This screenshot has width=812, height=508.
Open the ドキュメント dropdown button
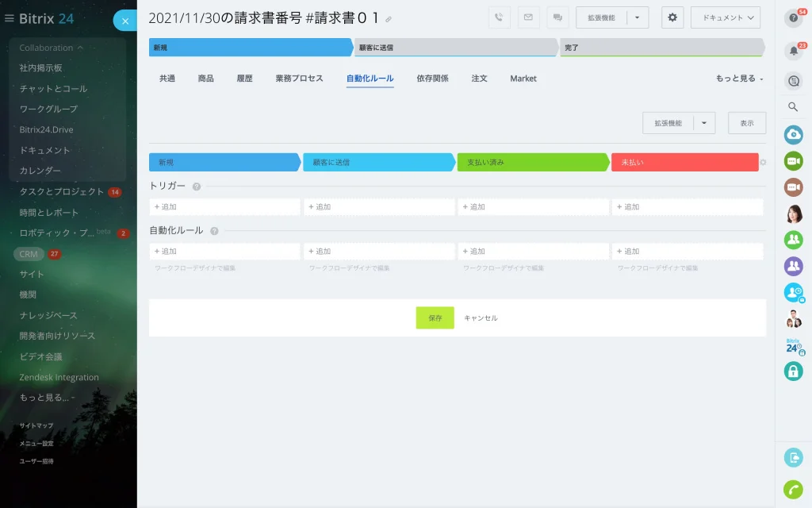pyautogui.click(x=726, y=17)
